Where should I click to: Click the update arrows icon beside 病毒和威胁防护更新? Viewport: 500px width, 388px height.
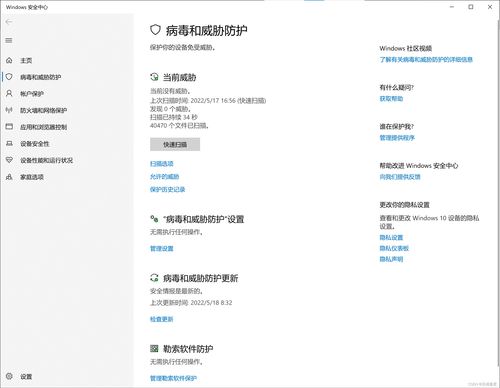tap(154, 277)
